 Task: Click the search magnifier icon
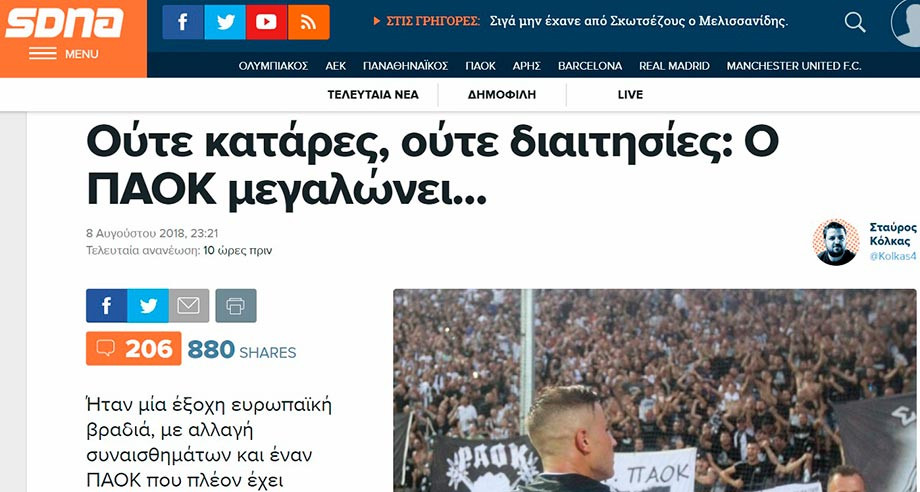[x=855, y=22]
